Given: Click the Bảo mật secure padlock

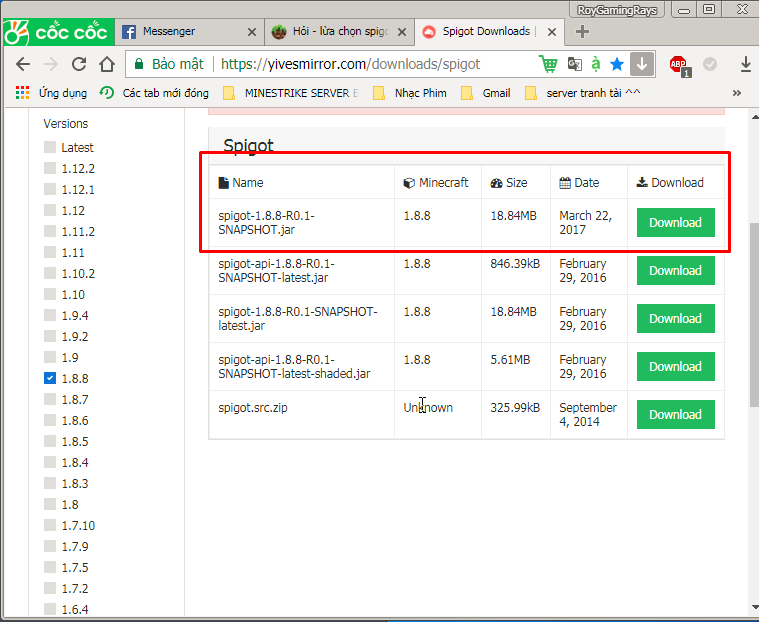Looking at the screenshot, I should pos(139,64).
